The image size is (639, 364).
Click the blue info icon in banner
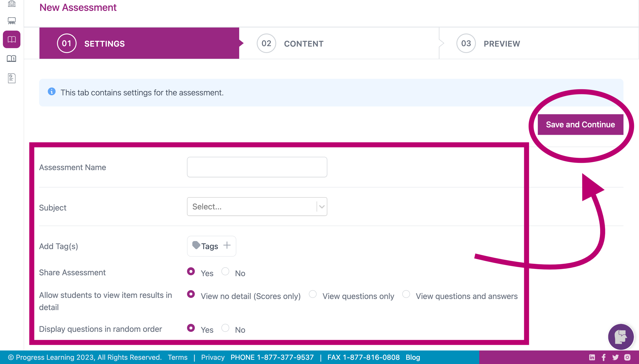51,92
